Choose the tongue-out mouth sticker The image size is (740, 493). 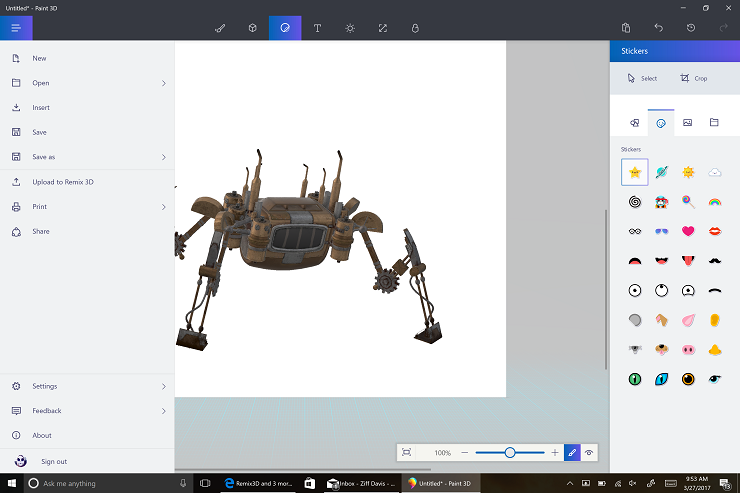point(688,260)
